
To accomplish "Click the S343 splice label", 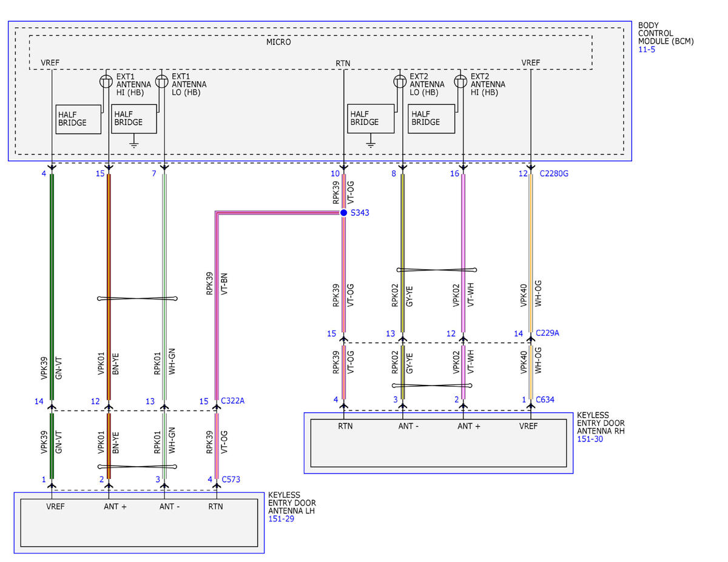I will tap(360, 213).
